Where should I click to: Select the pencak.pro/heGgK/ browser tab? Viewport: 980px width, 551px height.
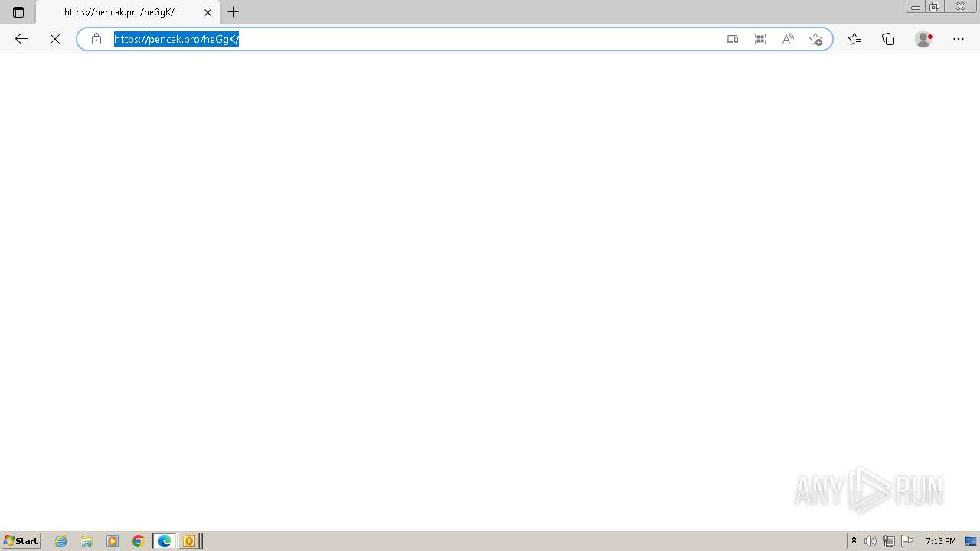[127, 12]
